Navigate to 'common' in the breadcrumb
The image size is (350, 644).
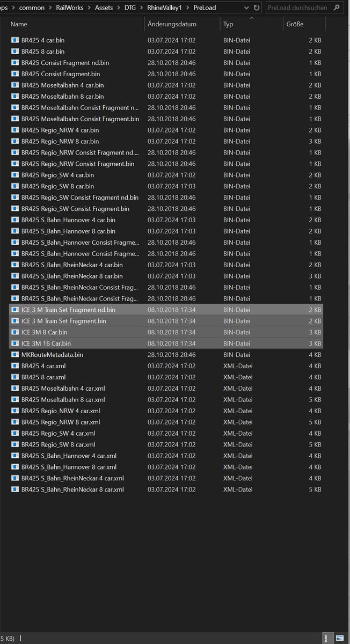pyautogui.click(x=32, y=8)
